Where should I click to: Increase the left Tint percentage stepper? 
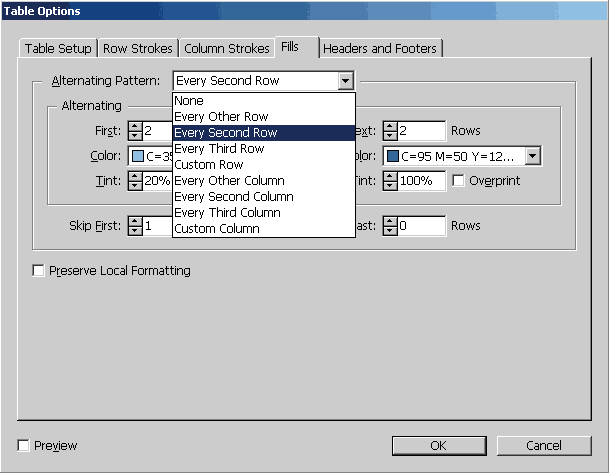coord(135,176)
